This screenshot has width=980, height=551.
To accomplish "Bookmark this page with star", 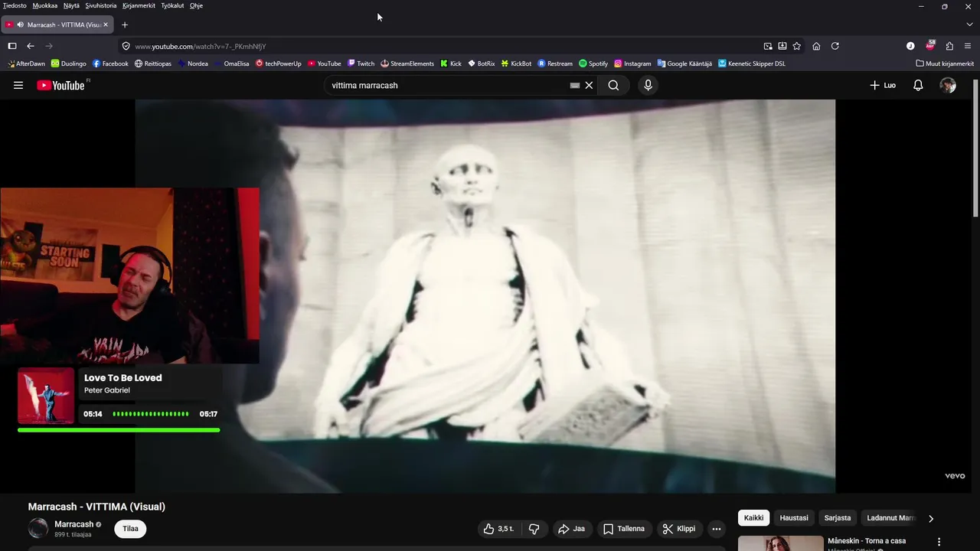I will click(797, 46).
